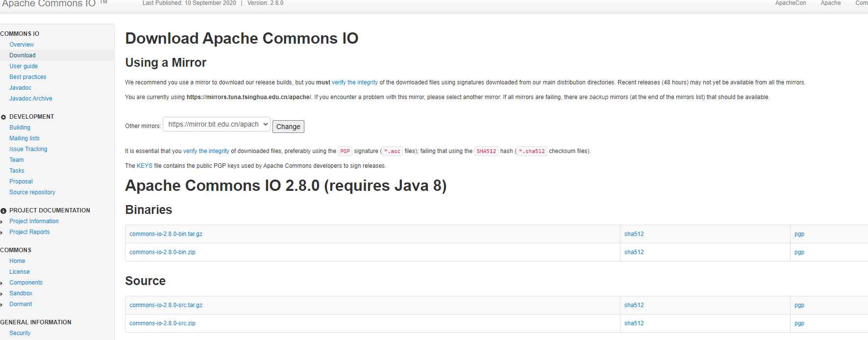Follow first 'verify the integrity' link
The width and height of the screenshot is (868, 340).
click(x=355, y=82)
